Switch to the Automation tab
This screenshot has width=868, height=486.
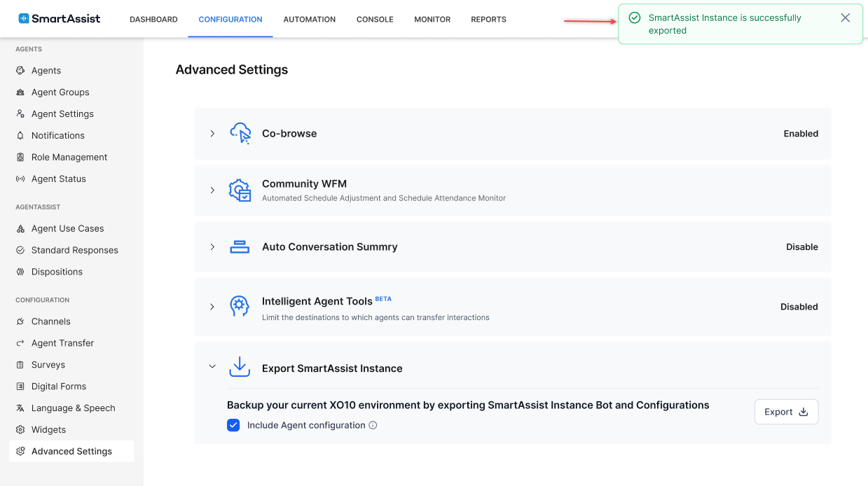[x=310, y=20]
